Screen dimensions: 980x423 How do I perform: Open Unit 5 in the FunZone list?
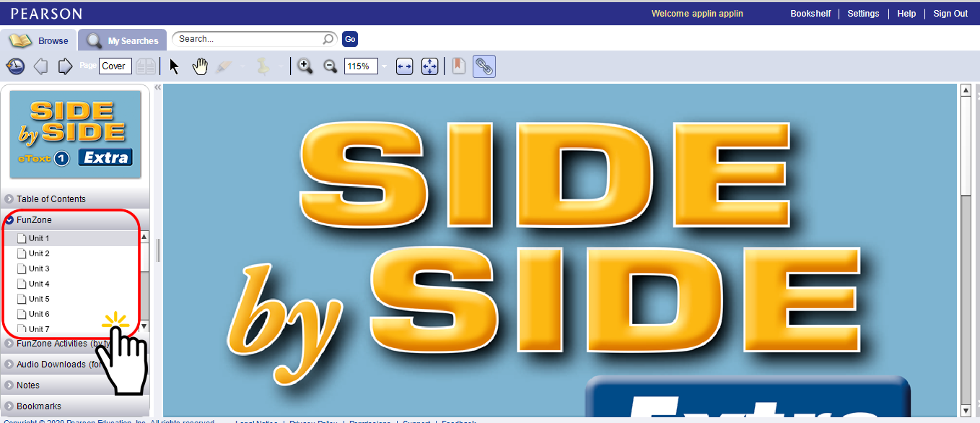[71, 299]
